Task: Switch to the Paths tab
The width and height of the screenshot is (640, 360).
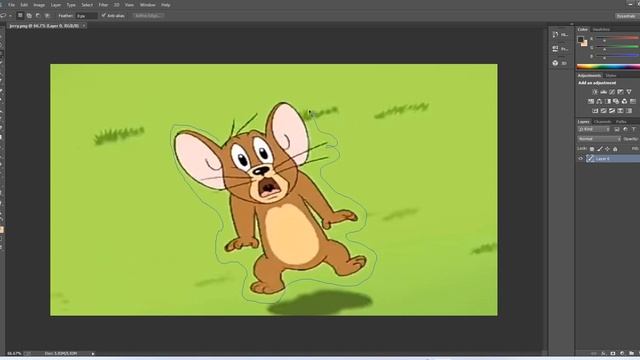Action: [621, 122]
